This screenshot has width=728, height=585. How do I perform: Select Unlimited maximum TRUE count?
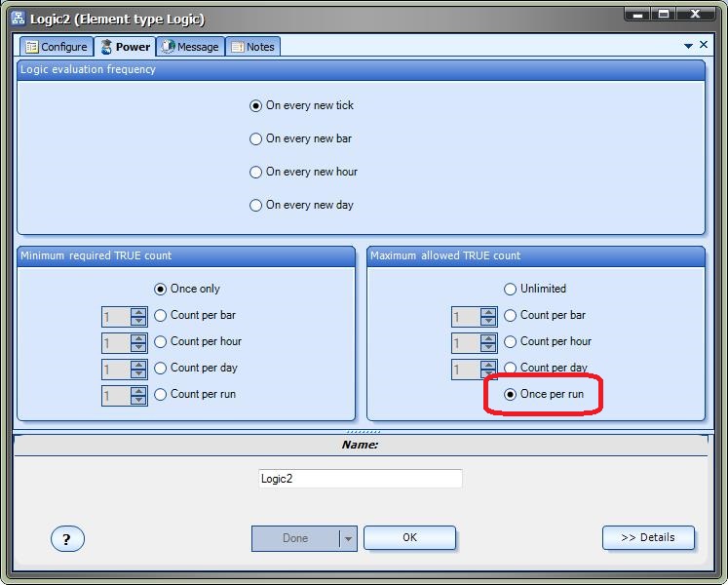pos(535,289)
